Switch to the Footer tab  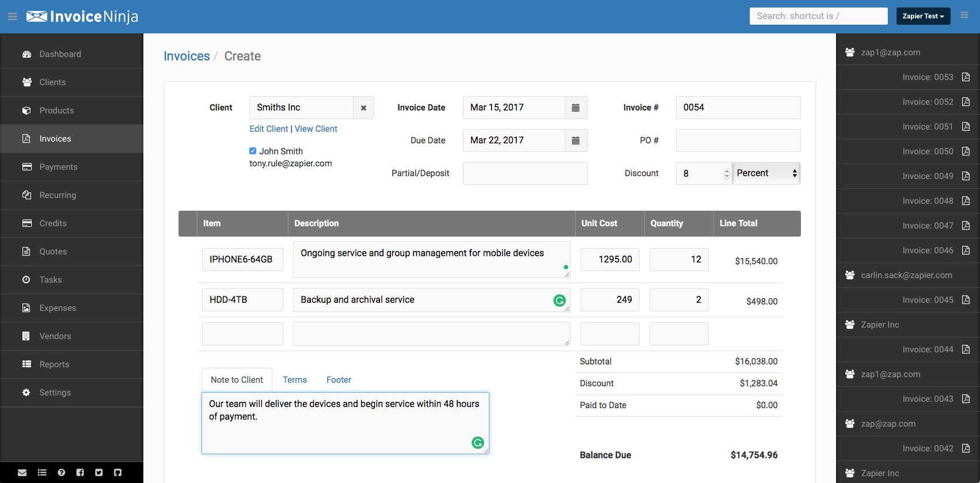pyautogui.click(x=339, y=380)
